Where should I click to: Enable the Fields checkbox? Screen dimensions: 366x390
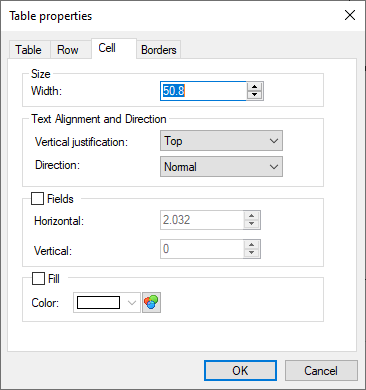[x=37, y=199]
